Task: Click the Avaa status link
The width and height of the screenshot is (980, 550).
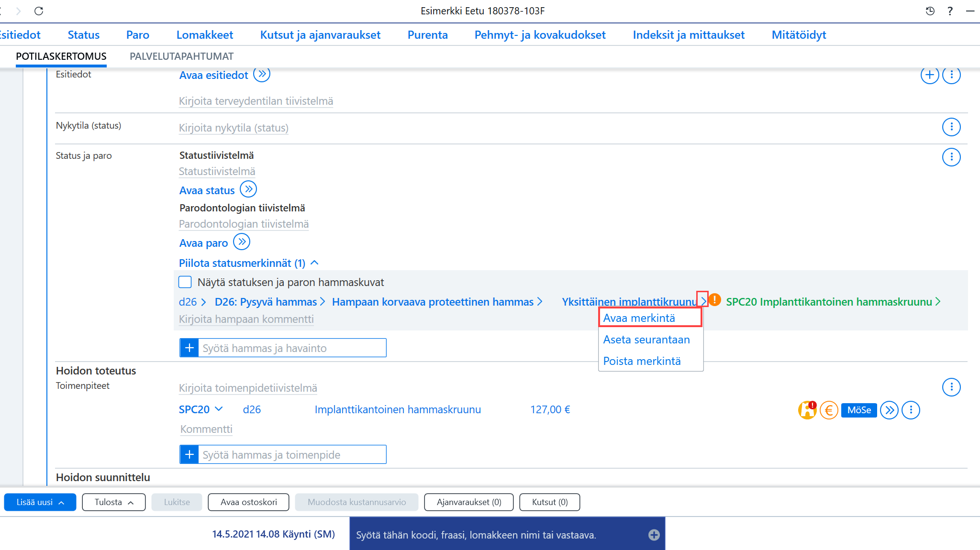Action: coord(207,190)
